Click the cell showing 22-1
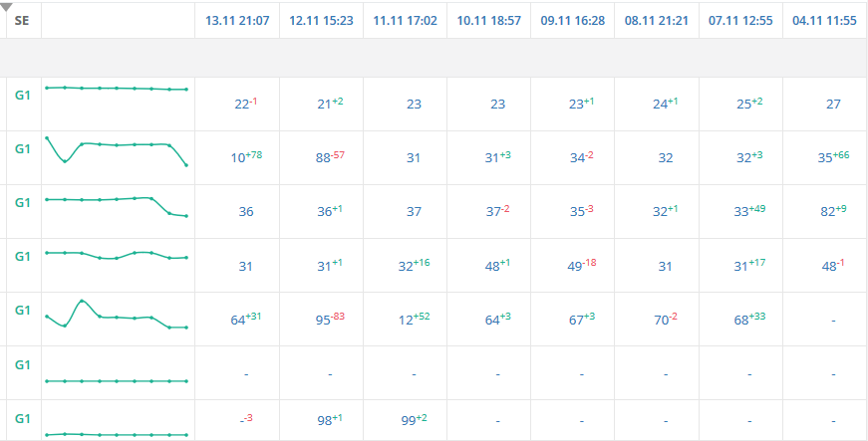The image size is (868, 441). coord(246,103)
